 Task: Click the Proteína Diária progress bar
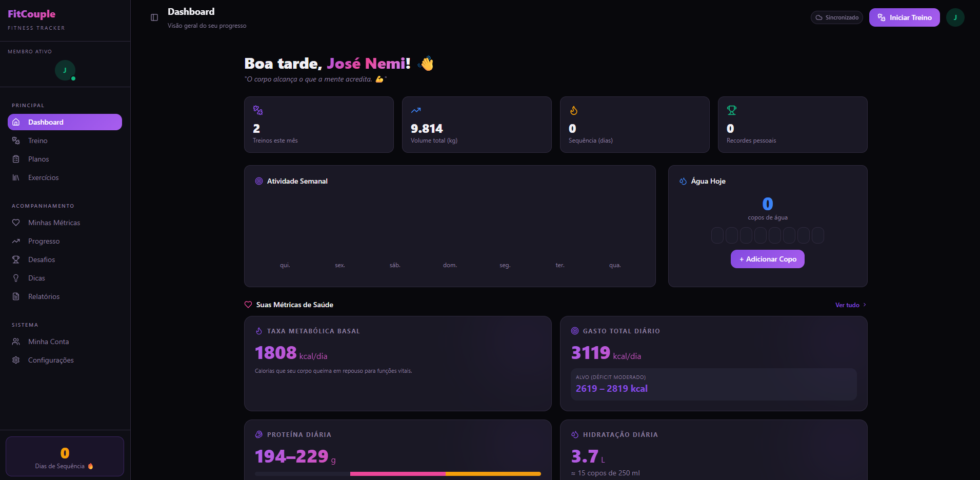398,474
